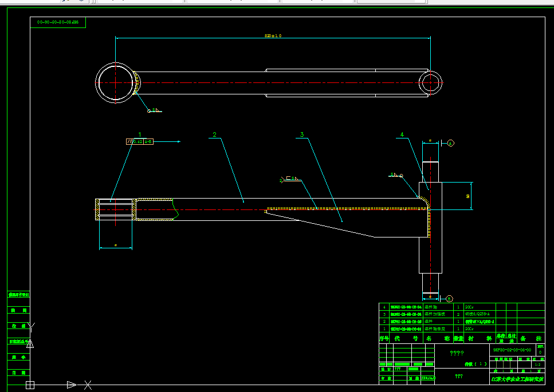
Task: Click balloon number 4 label
Action: click(x=402, y=134)
